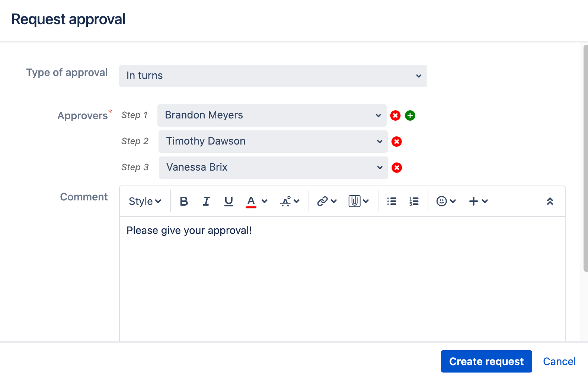Image resolution: width=588 pixels, height=377 pixels.
Task: Open the Type of approval dropdown
Action: 273,76
